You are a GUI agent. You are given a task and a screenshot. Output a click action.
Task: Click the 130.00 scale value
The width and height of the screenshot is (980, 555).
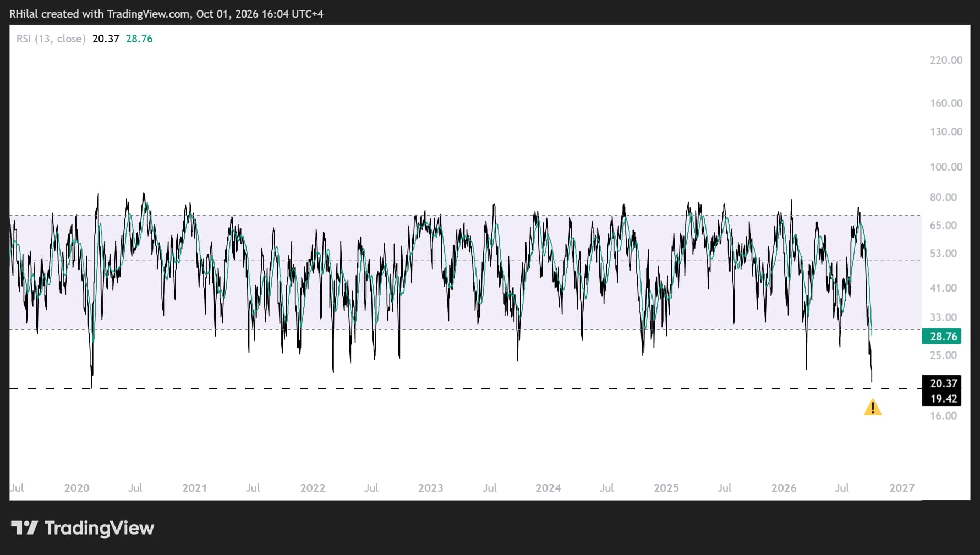[946, 131]
